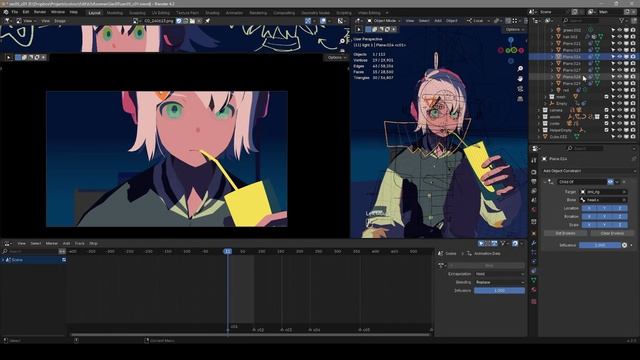Click the outliner filter funnel icon
Screen dimensions: 640x360
tap(622, 20)
